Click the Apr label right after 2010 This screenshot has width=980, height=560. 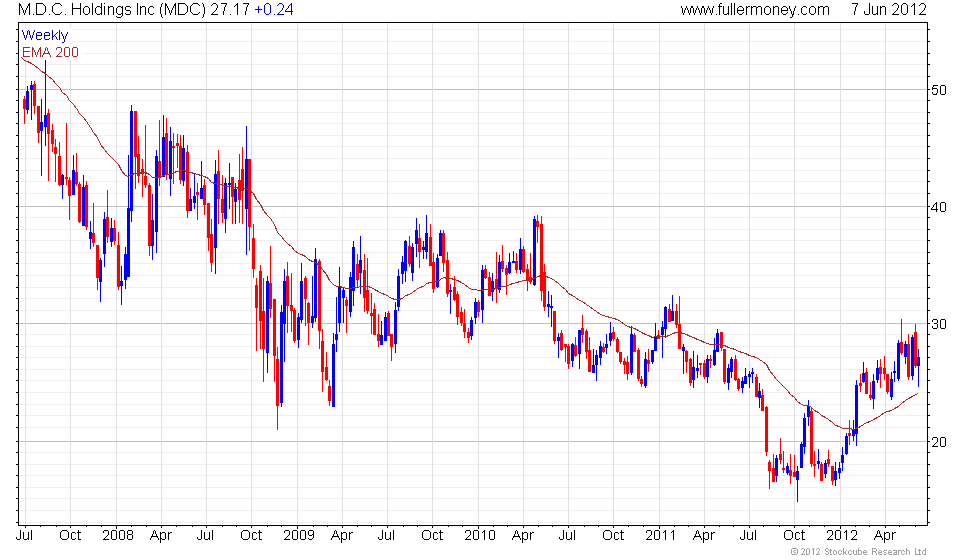pyautogui.click(x=523, y=536)
